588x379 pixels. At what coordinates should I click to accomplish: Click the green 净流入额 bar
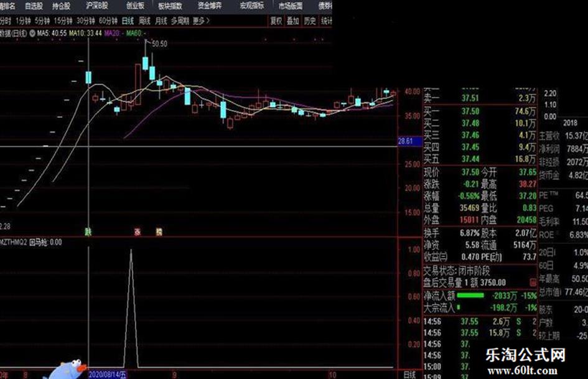tap(470, 296)
